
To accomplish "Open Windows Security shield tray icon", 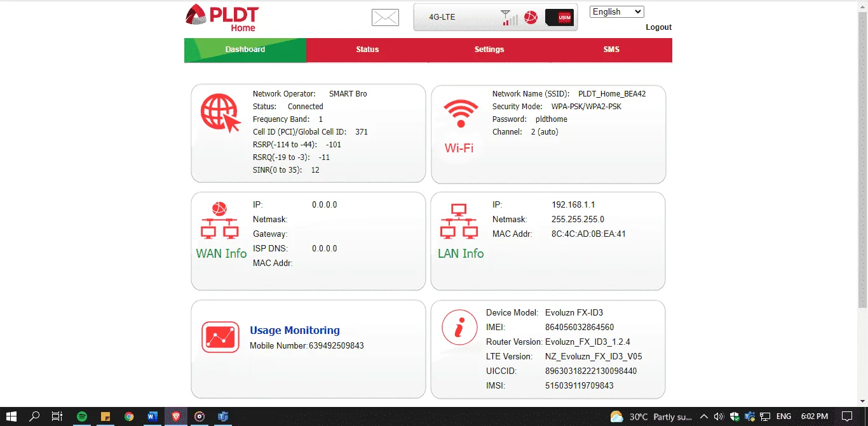I will tap(735, 416).
